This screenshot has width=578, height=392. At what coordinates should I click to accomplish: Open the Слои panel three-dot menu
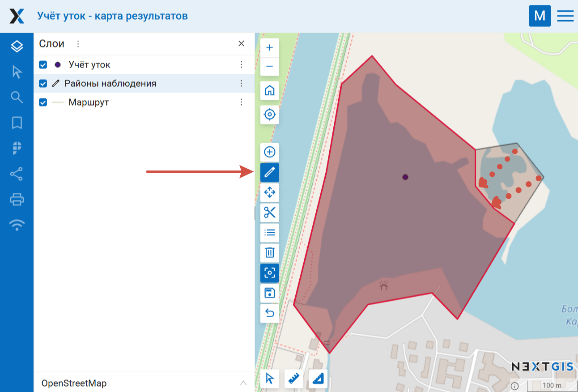point(78,44)
